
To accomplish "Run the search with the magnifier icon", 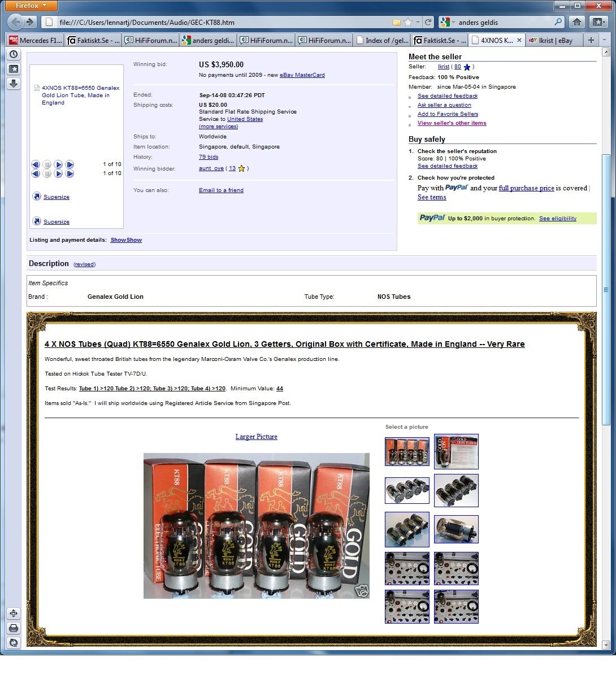I will (x=558, y=22).
